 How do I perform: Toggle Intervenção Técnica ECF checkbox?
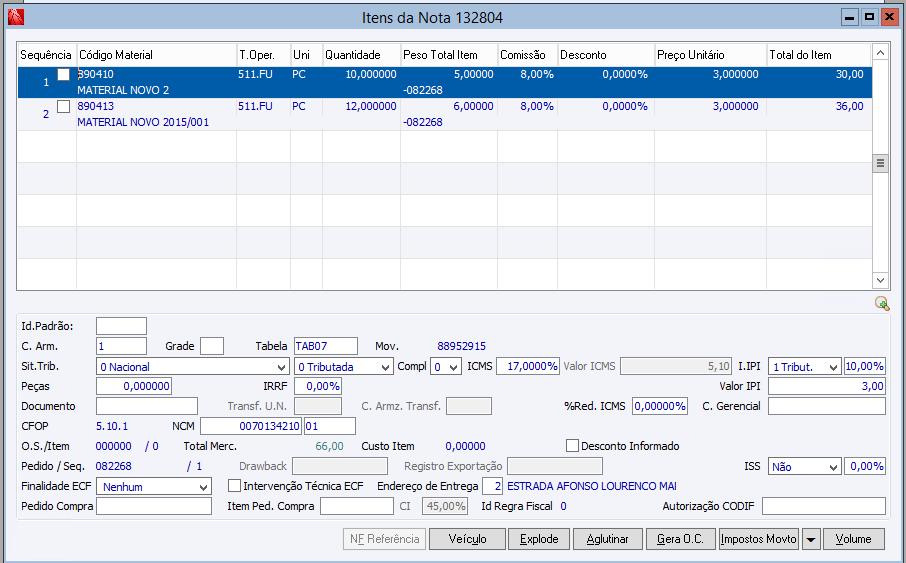pos(235,486)
